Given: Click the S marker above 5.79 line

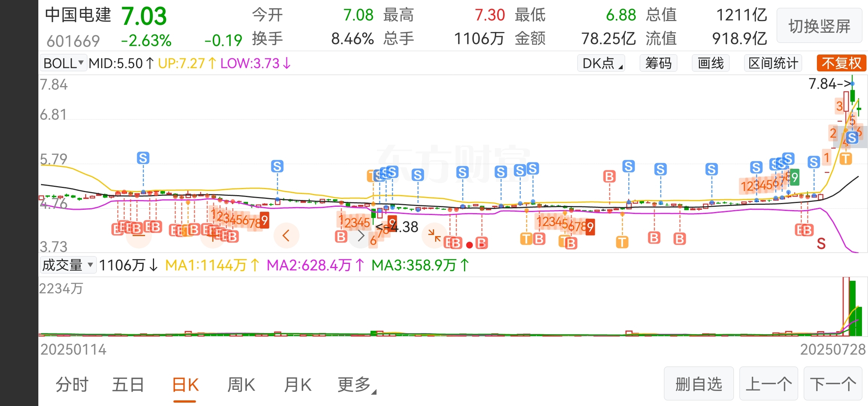Looking at the screenshot, I should click(143, 158).
